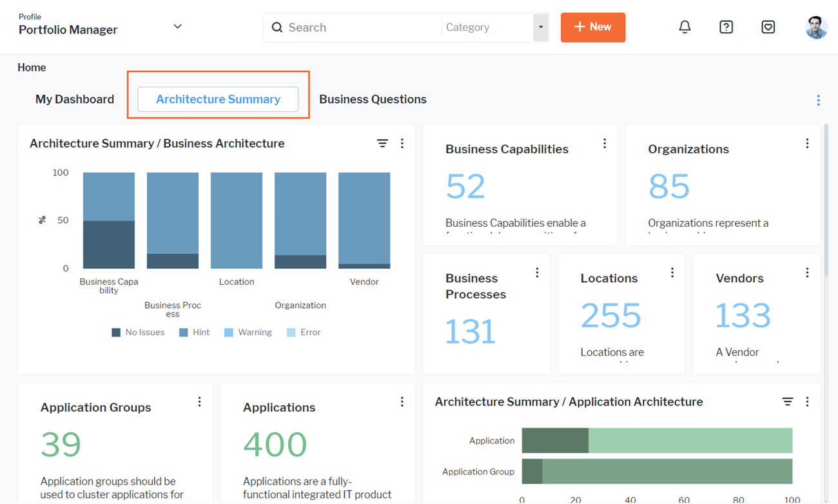The height and width of the screenshot is (504, 838).
Task: Toggle the No Issues legend item
Action: tap(138, 333)
